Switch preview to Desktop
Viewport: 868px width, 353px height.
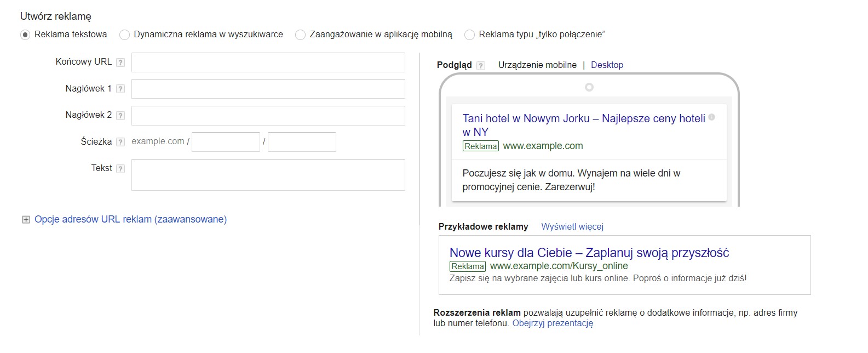pyautogui.click(x=607, y=65)
